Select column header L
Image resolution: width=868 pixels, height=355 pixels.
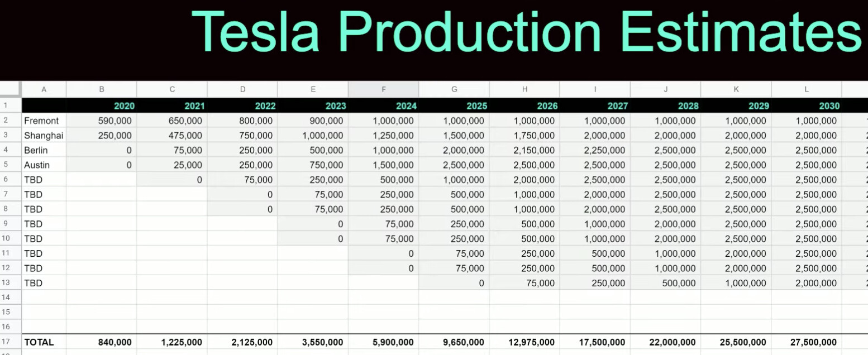point(807,89)
